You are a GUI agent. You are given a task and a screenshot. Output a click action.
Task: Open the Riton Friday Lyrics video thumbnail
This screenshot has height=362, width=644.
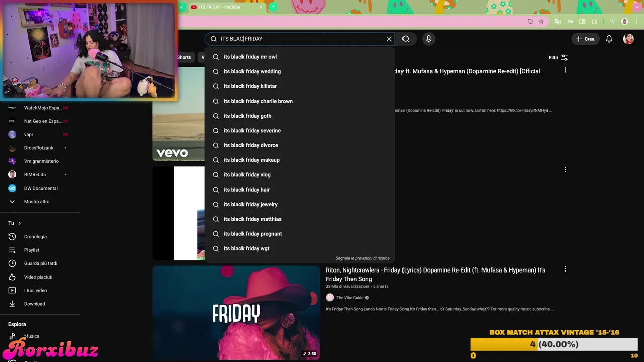pos(236,313)
